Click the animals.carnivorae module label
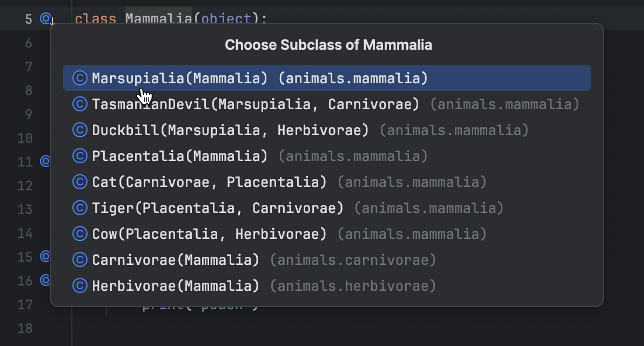The image size is (644, 346). [x=353, y=259]
